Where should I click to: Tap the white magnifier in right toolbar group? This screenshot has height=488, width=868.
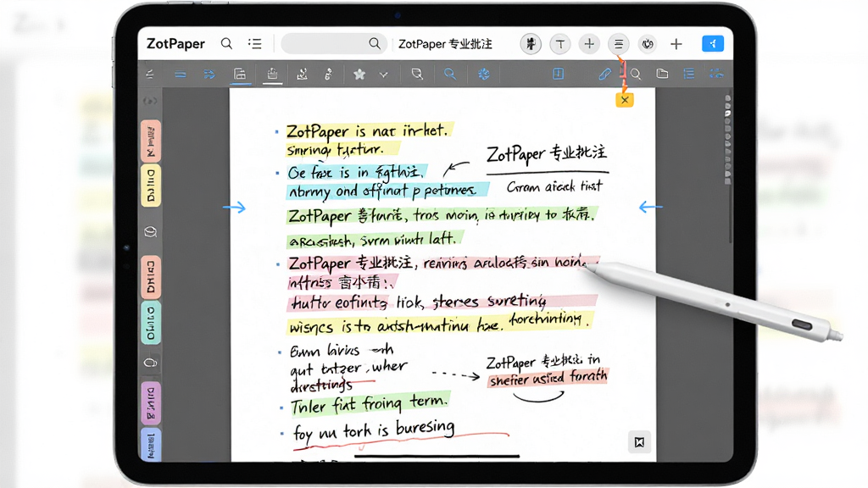636,75
